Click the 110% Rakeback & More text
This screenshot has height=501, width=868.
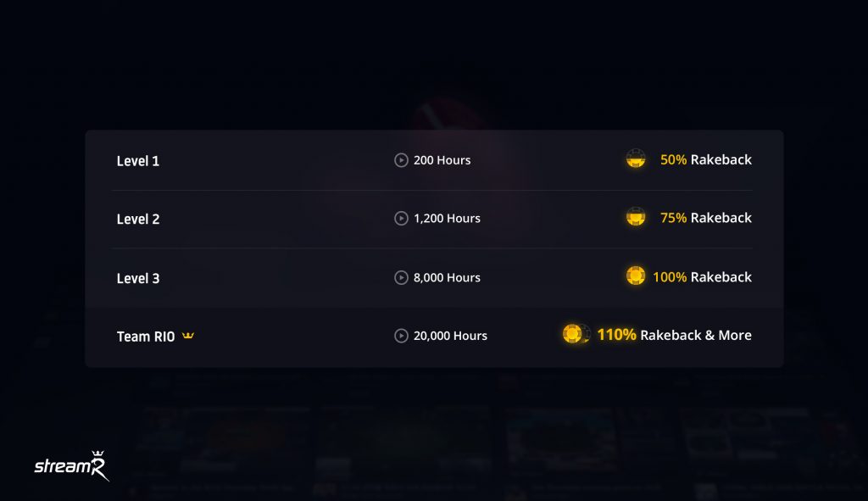click(674, 335)
